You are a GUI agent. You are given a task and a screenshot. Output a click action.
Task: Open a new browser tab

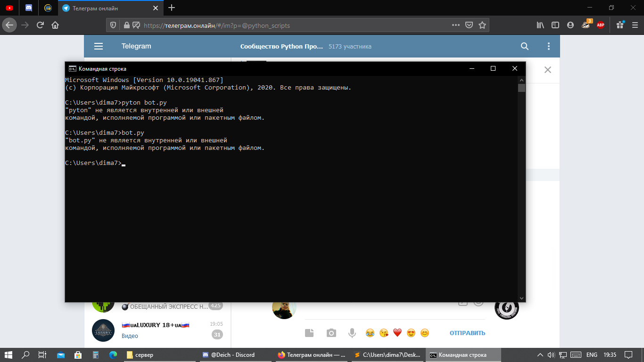click(x=172, y=8)
